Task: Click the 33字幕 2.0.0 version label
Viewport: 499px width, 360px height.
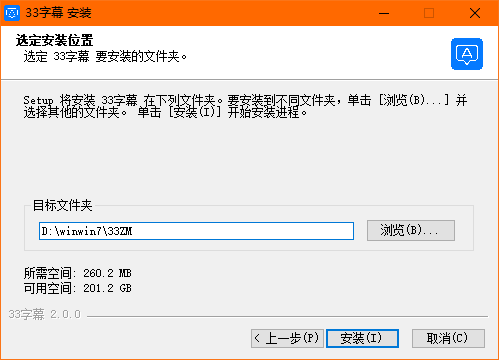Action: [45, 314]
